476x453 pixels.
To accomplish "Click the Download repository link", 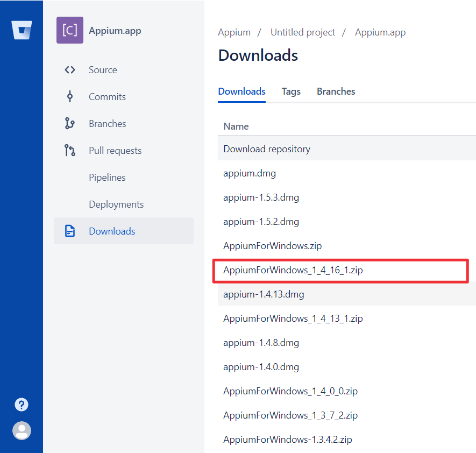I will tap(267, 149).
